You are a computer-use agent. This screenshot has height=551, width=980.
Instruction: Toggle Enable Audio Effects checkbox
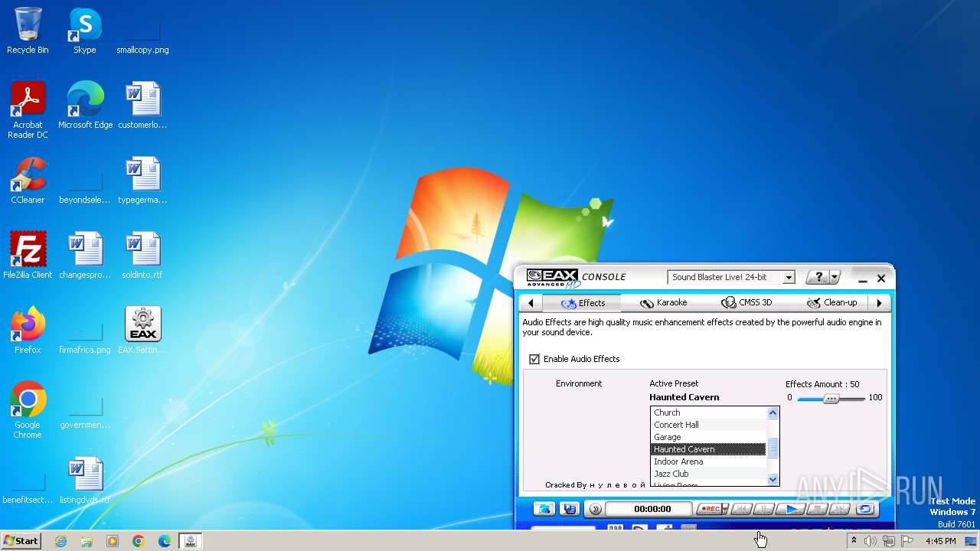(x=534, y=359)
